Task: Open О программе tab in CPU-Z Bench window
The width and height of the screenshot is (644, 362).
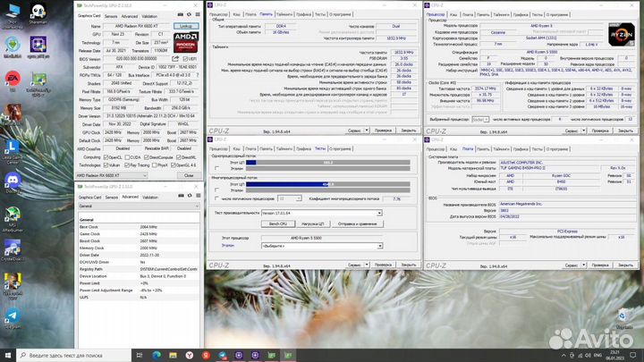Action: [340, 148]
